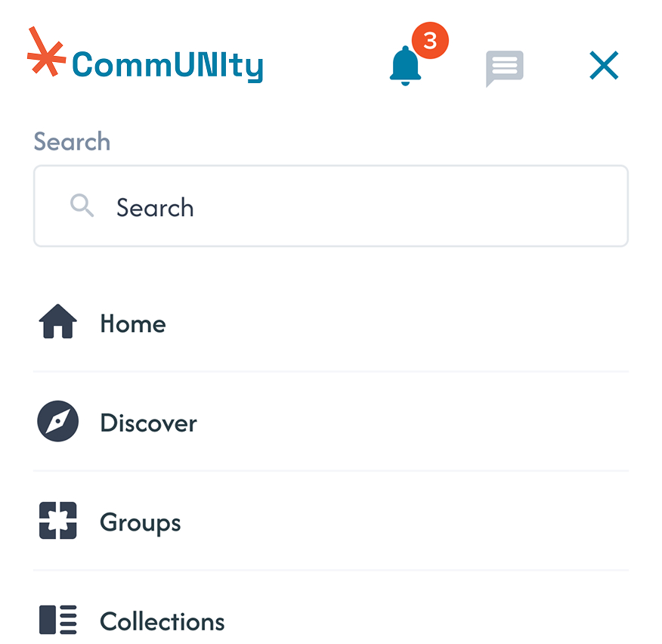Select the Discover menu row
This screenshot has width=662, height=644.
coord(330,423)
